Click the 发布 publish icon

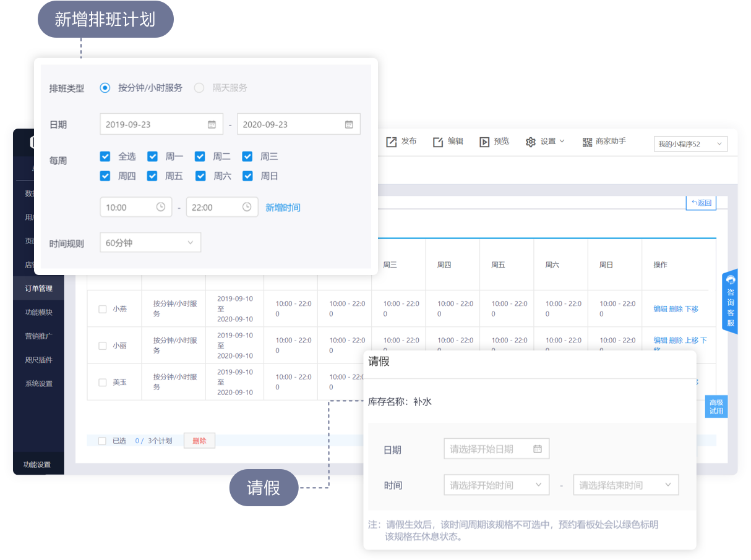pos(392,142)
